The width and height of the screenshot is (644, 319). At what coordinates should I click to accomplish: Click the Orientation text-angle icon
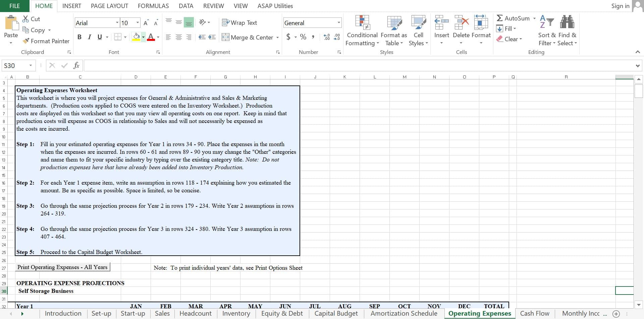coord(202,22)
